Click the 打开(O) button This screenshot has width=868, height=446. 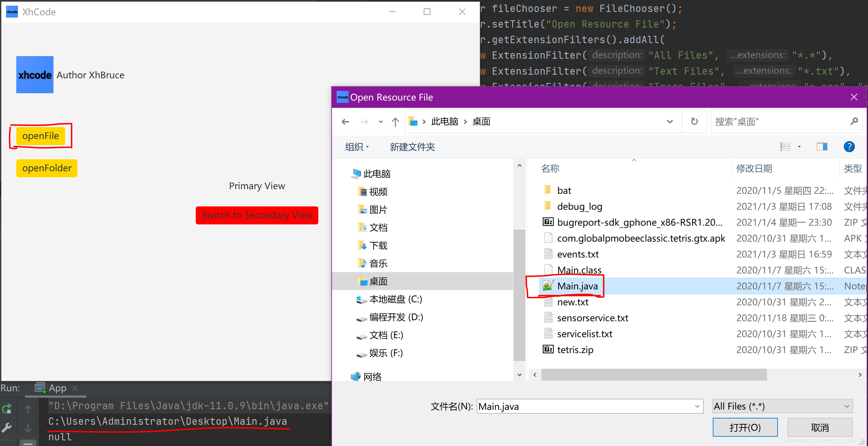[x=745, y=427]
